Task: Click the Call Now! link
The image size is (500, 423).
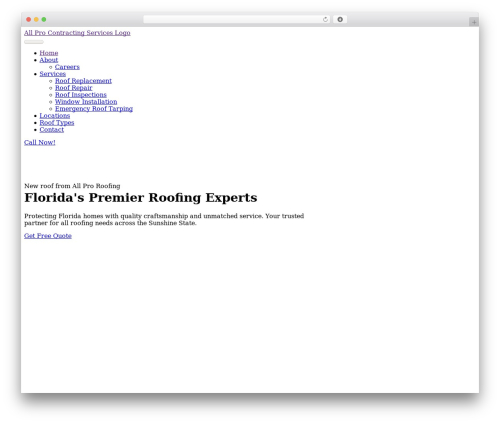Action: point(40,143)
